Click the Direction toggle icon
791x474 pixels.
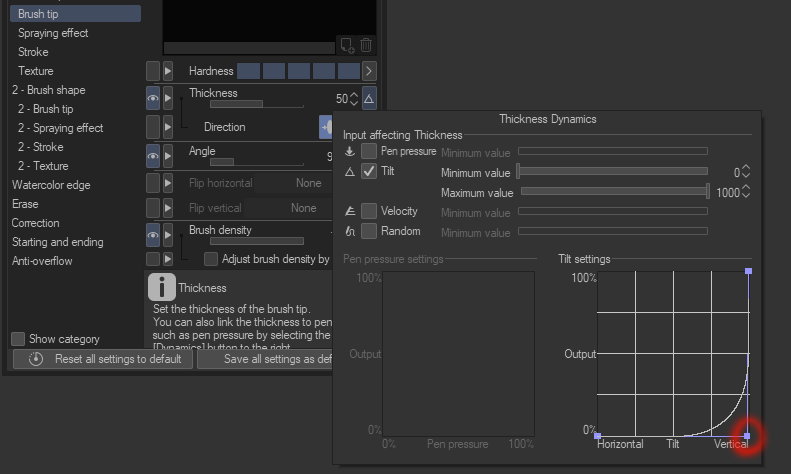pos(326,127)
